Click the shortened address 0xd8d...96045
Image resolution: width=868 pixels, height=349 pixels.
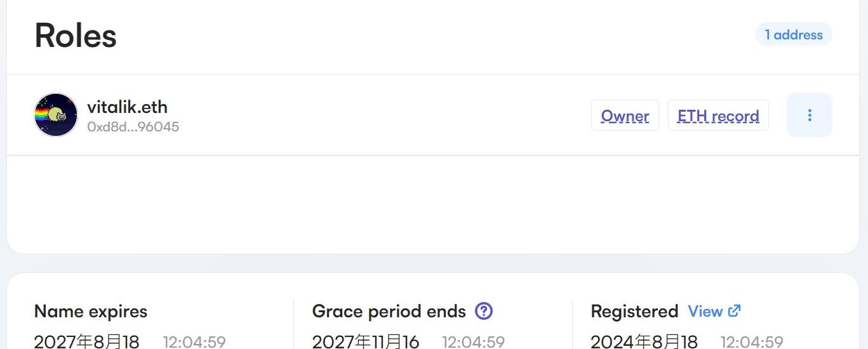tap(133, 127)
